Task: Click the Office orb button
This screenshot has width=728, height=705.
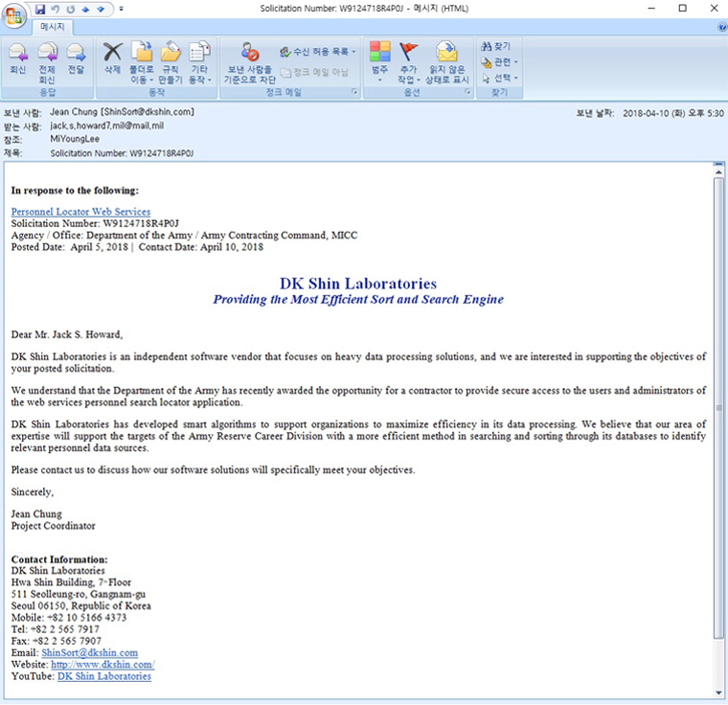Action: (14, 16)
